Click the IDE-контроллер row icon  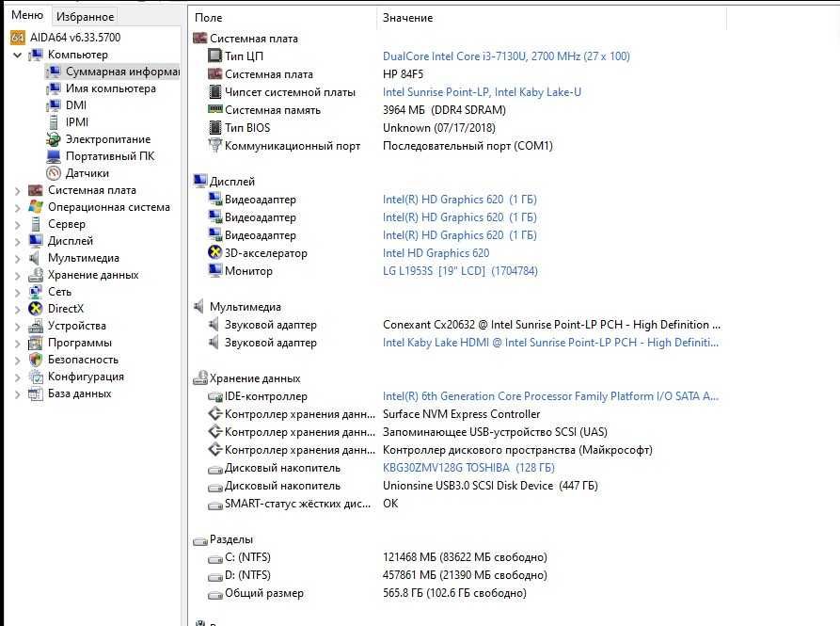point(214,396)
